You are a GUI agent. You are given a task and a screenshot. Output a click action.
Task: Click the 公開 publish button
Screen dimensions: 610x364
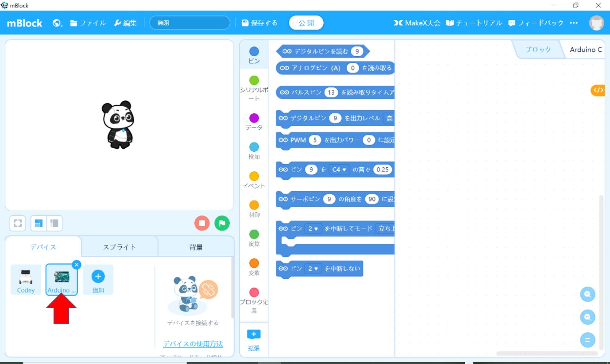[306, 23]
